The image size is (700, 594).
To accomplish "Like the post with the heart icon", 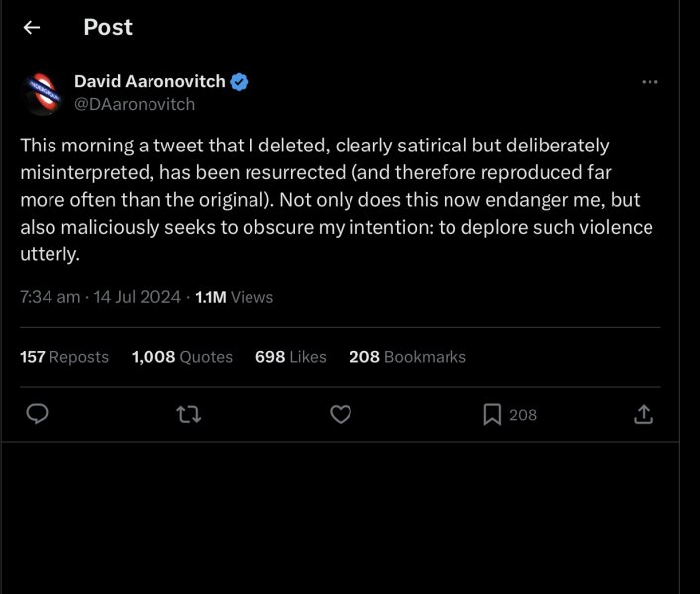I will 340,415.
